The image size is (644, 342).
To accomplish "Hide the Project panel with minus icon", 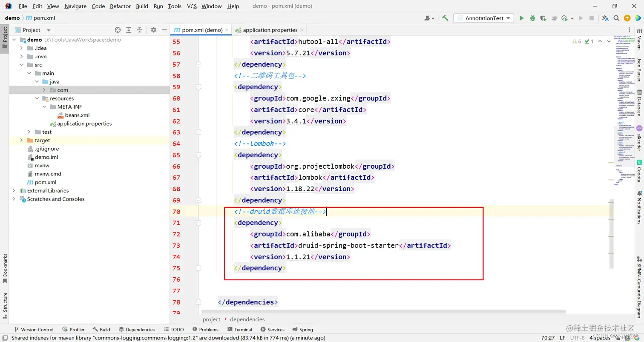I will click(164, 30).
